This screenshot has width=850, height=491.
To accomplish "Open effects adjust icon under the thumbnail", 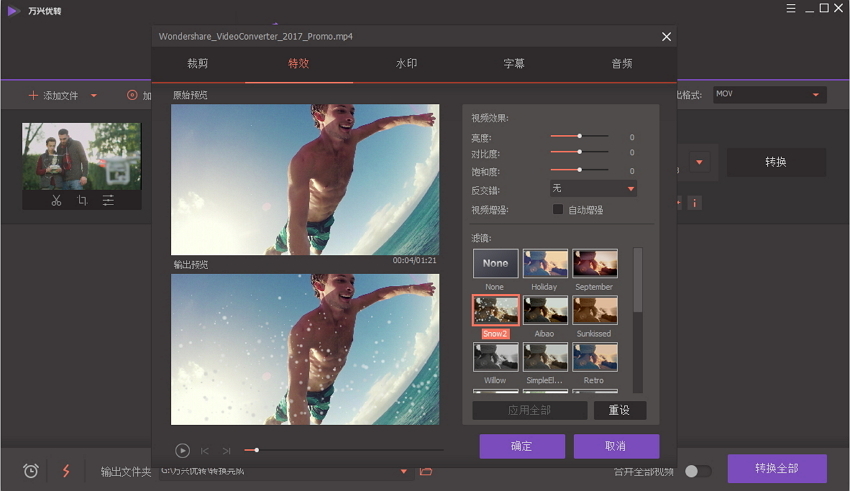I will point(108,201).
